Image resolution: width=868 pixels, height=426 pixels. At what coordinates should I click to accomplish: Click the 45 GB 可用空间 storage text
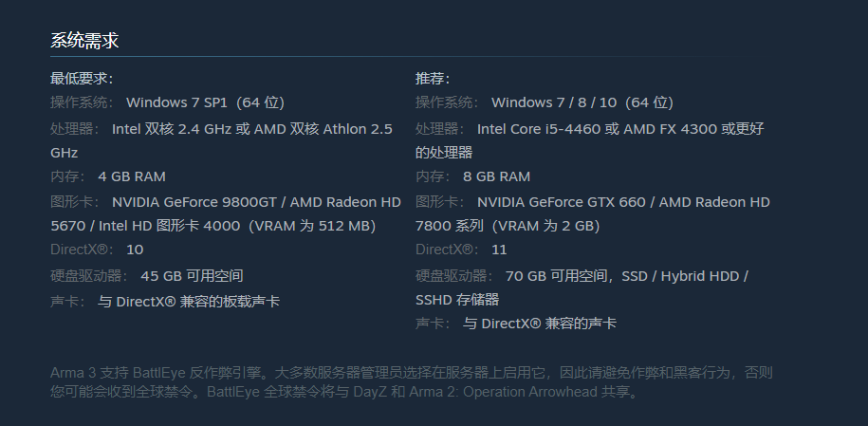point(192,276)
